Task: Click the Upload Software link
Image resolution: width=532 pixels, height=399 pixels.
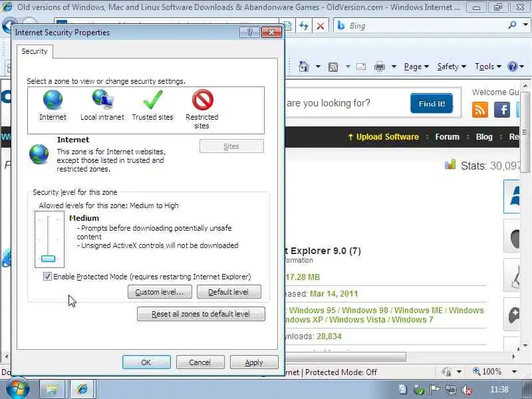Action: pos(384,137)
